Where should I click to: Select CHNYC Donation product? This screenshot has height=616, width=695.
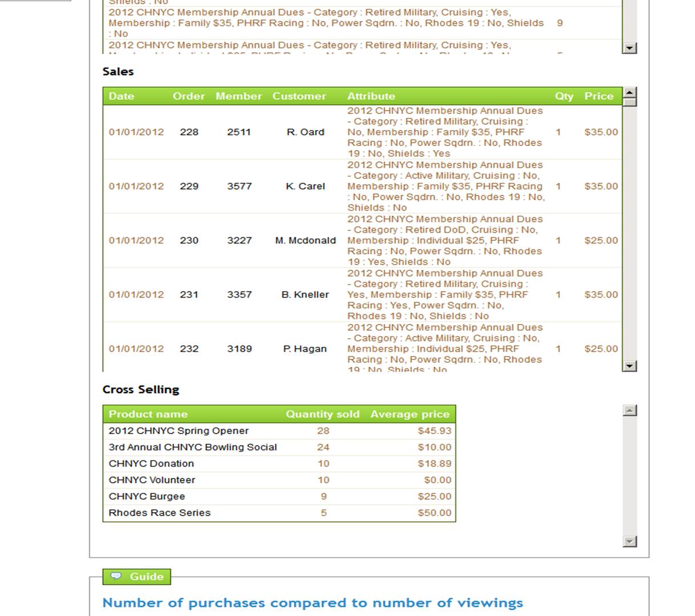[151, 464]
